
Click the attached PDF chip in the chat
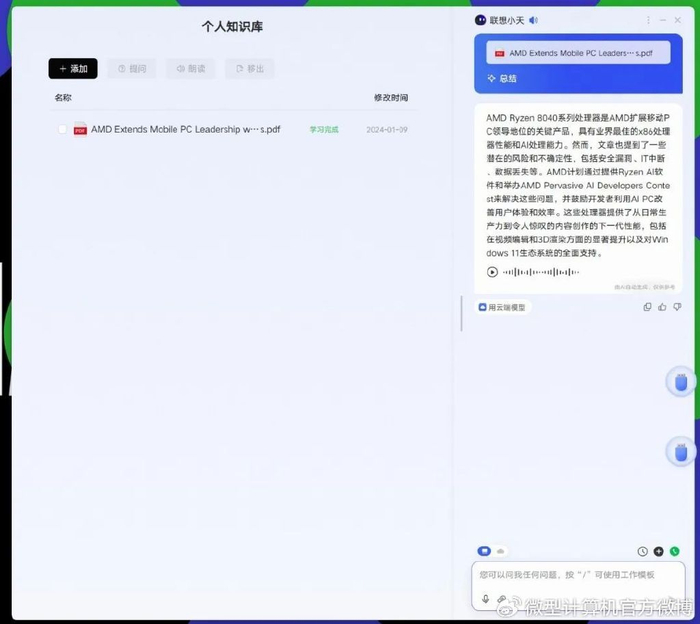(578, 53)
